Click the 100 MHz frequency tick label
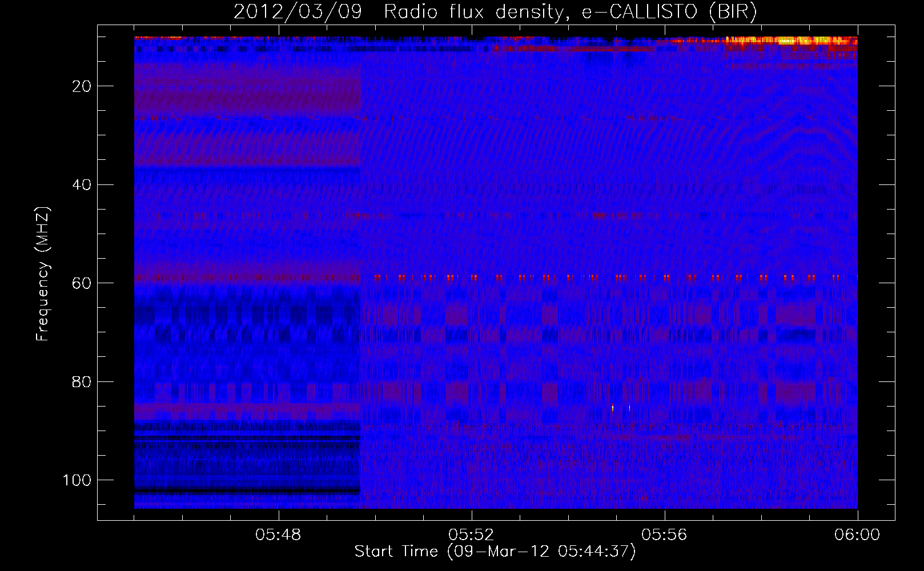 click(77, 480)
